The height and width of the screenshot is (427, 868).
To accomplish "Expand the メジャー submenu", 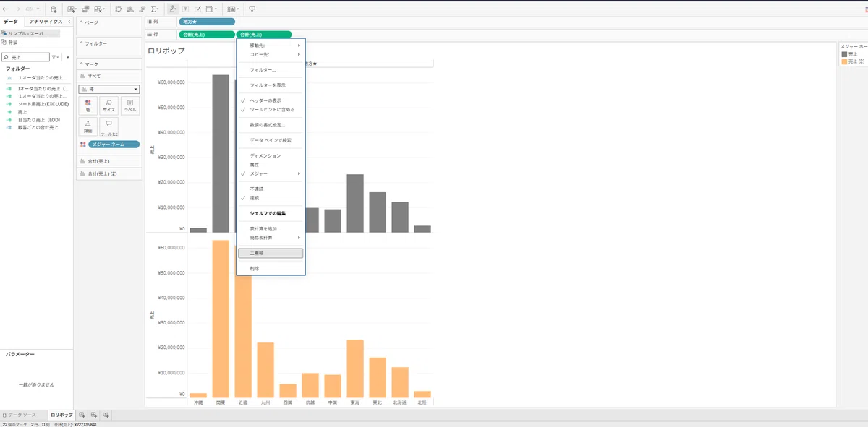I will pyautogui.click(x=271, y=173).
